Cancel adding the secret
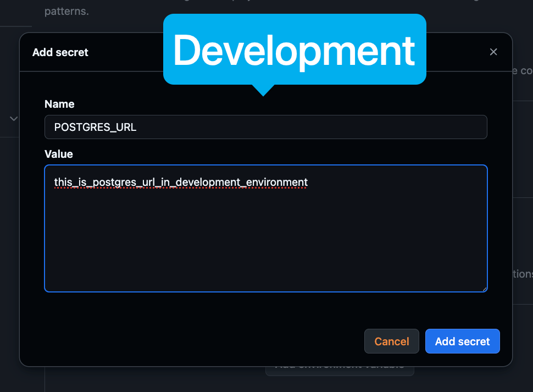Viewport: 533px width, 392px height. coord(391,341)
